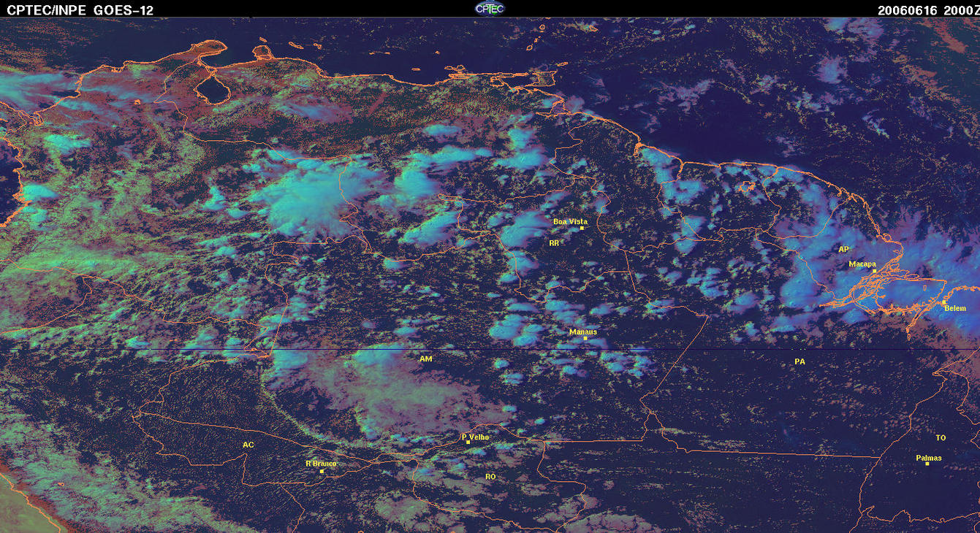Click the 'RR' state label
This screenshot has width=980, height=533.
pyautogui.click(x=554, y=242)
